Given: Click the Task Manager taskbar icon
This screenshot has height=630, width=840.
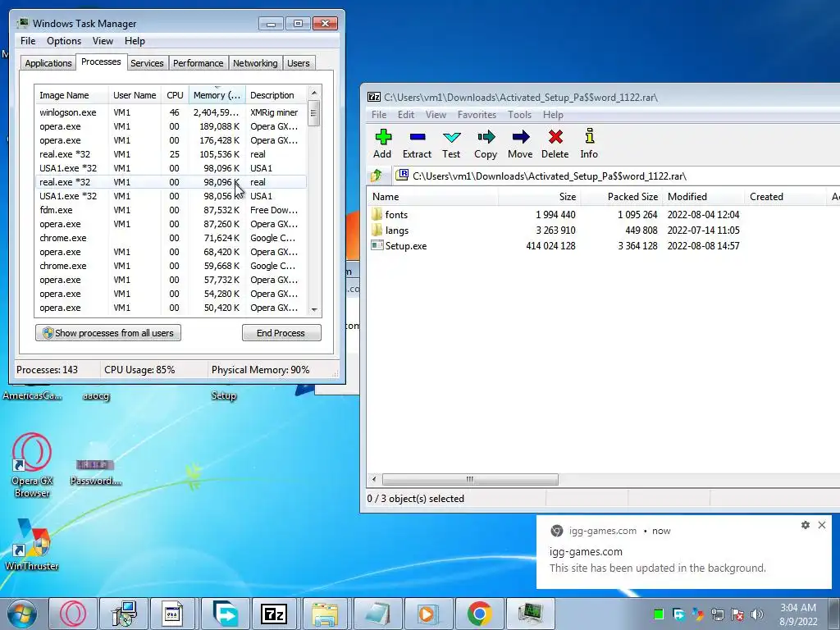Looking at the screenshot, I should (x=530, y=614).
